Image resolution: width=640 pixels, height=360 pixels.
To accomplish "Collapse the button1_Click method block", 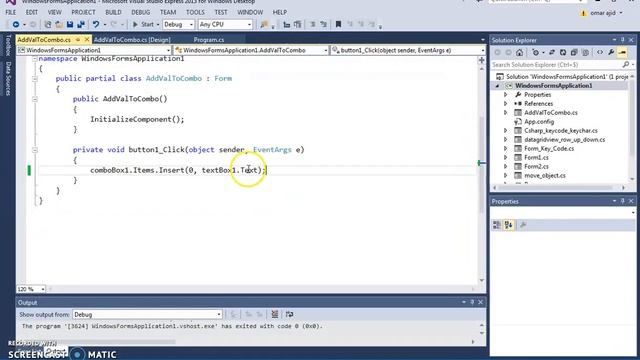I will 35,150.
